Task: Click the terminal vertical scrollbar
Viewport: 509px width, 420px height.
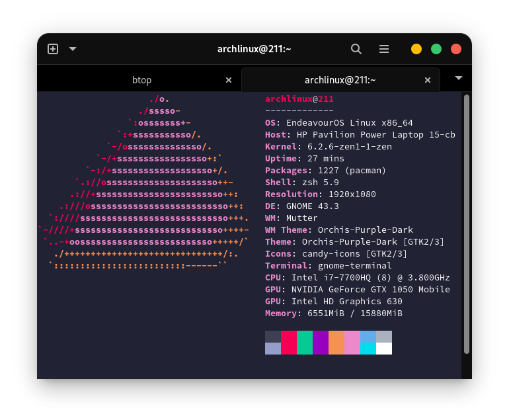Action: [x=467, y=225]
